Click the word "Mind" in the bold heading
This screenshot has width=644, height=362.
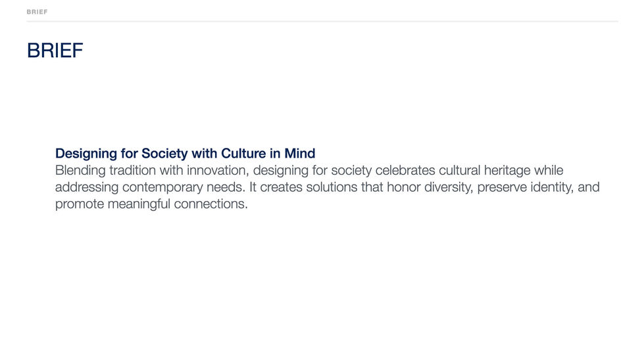pos(300,154)
